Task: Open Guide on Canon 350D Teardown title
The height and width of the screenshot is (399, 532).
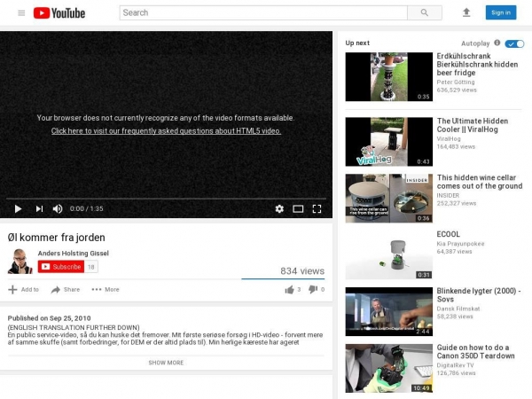Action: [475, 352]
